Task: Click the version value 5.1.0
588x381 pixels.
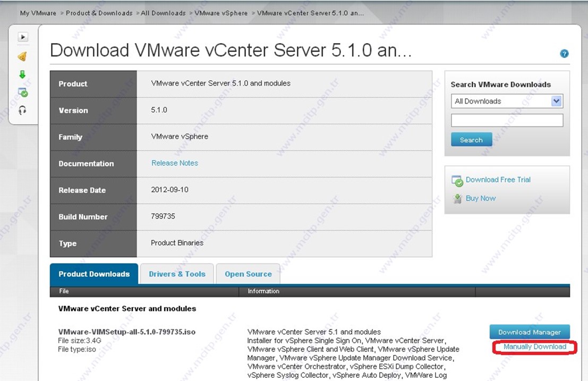Action: click(x=159, y=110)
